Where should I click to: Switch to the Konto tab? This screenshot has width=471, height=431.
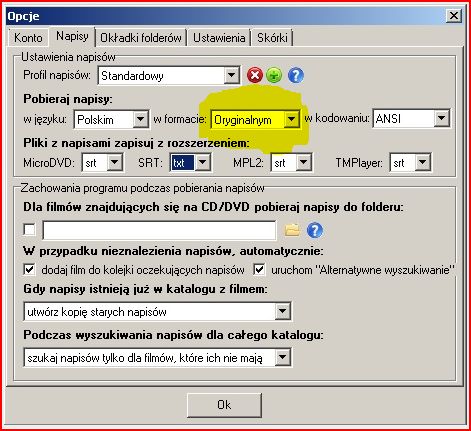[x=28, y=38]
